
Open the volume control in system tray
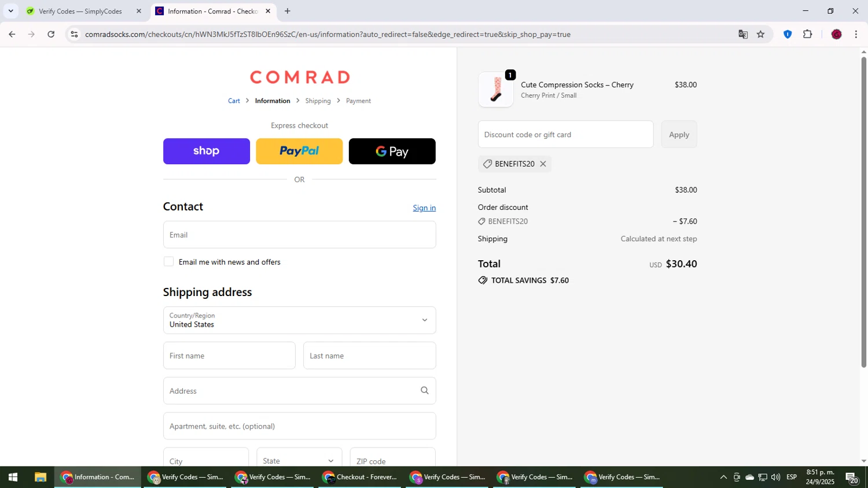pos(775,478)
